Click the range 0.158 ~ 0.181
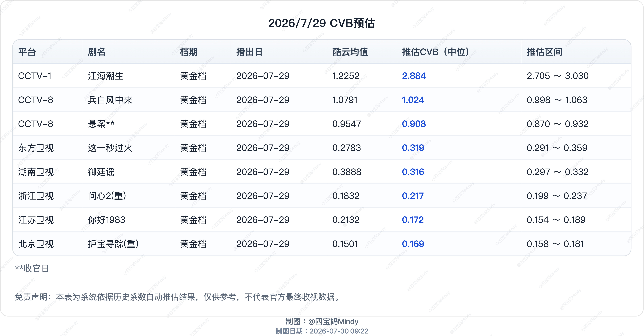The width and height of the screenshot is (644, 336). [555, 244]
